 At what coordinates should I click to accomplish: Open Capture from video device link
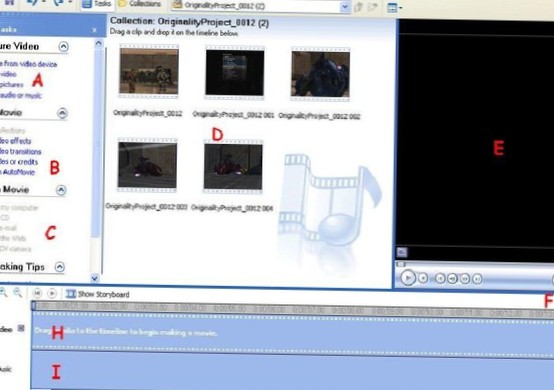(x=28, y=64)
